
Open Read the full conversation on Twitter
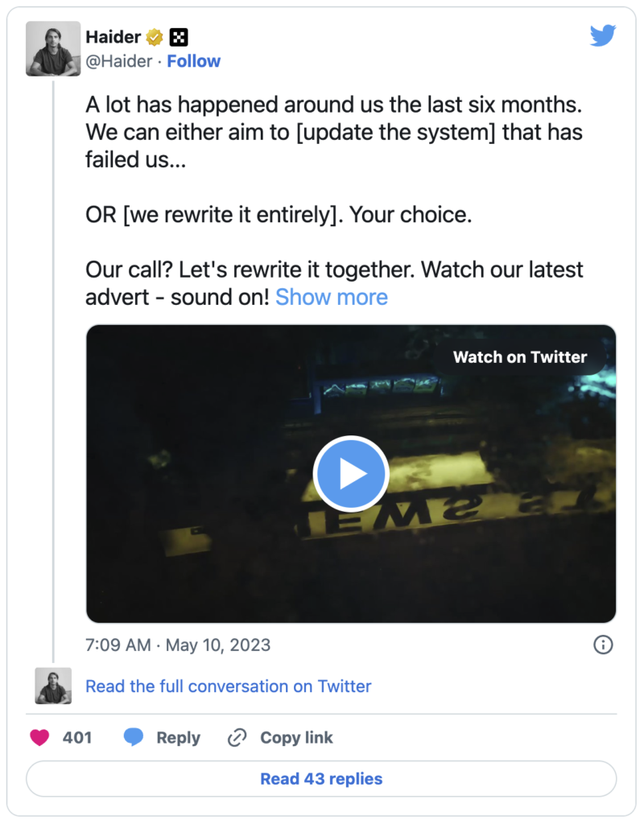tap(228, 686)
